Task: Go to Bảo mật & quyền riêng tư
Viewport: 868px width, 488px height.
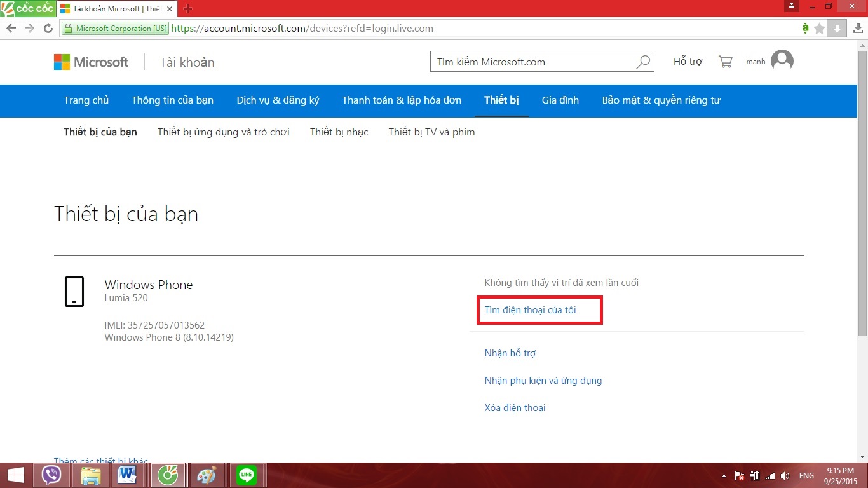Action: 661,100
